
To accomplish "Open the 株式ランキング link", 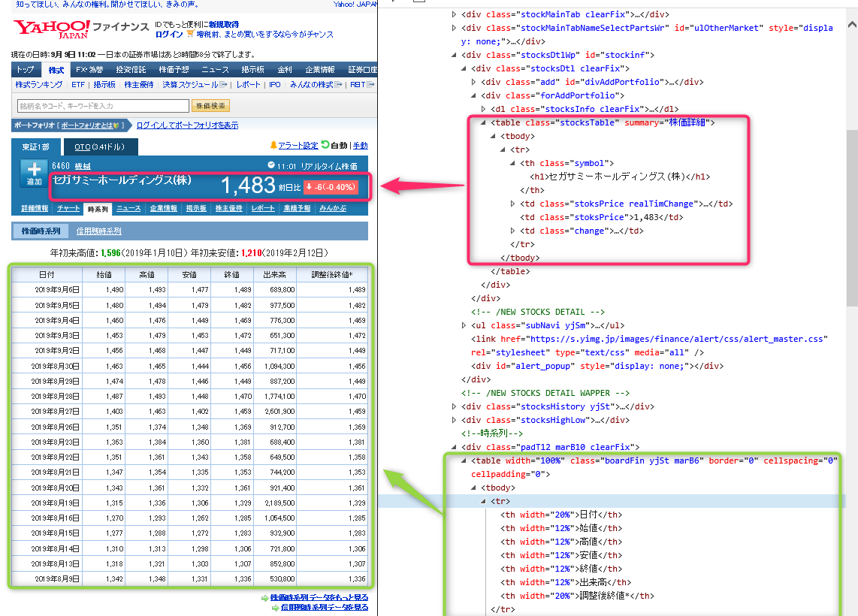I will pos(39,85).
